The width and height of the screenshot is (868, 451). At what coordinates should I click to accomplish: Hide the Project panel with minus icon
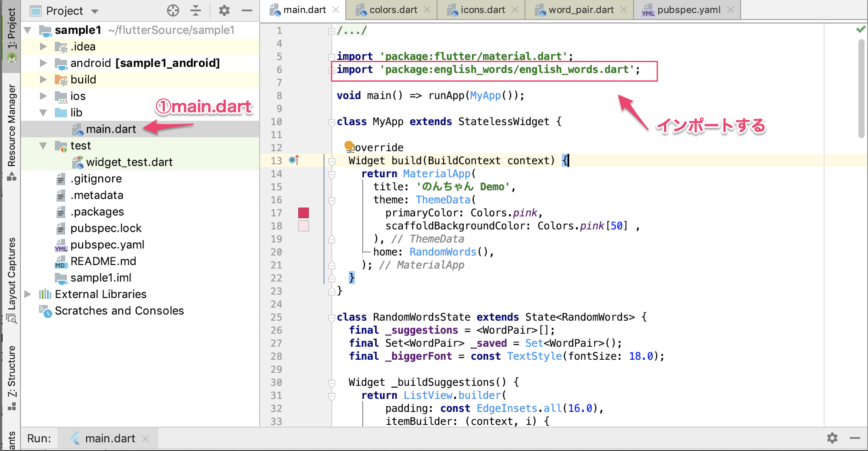click(x=247, y=10)
